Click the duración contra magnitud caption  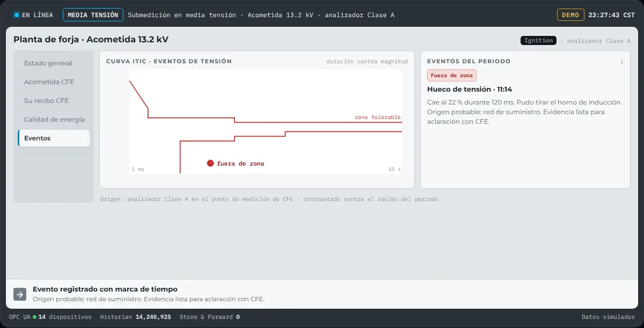click(x=367, y=61)
